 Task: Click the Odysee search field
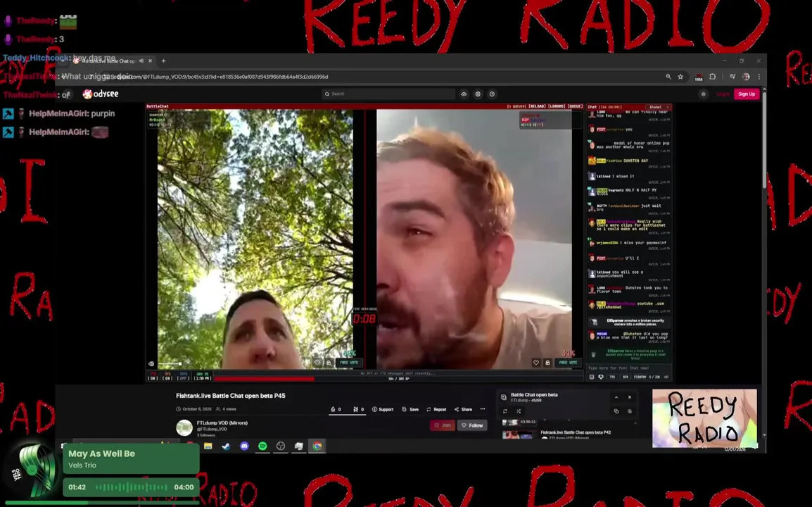coord(388,94)
